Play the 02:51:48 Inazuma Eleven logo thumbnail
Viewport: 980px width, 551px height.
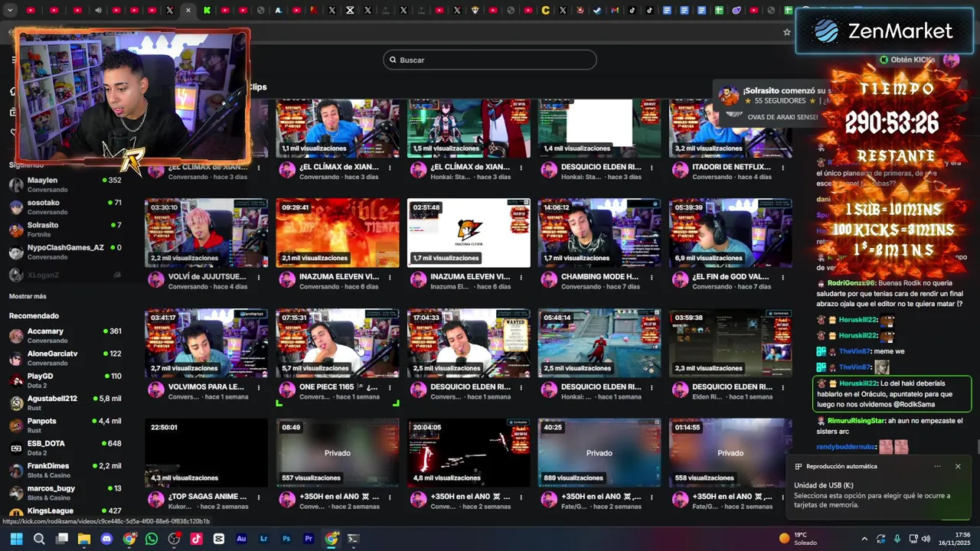pyautogui.click(x=469, y=233)
